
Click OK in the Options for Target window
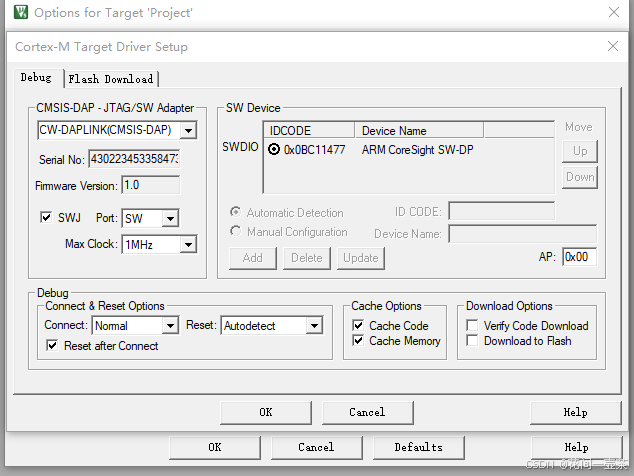pyautogui.click(x=215, y=447)
